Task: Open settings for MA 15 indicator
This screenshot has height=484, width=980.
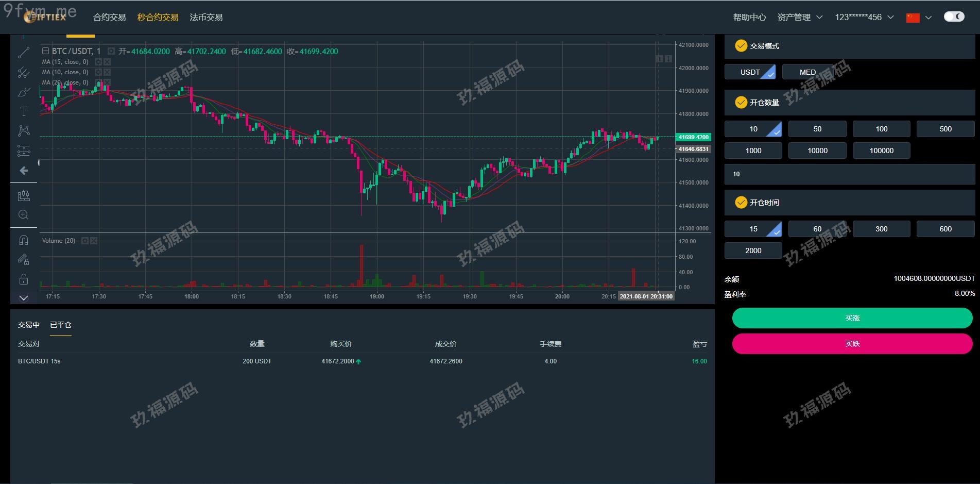Action: click(x=98, y=62)
